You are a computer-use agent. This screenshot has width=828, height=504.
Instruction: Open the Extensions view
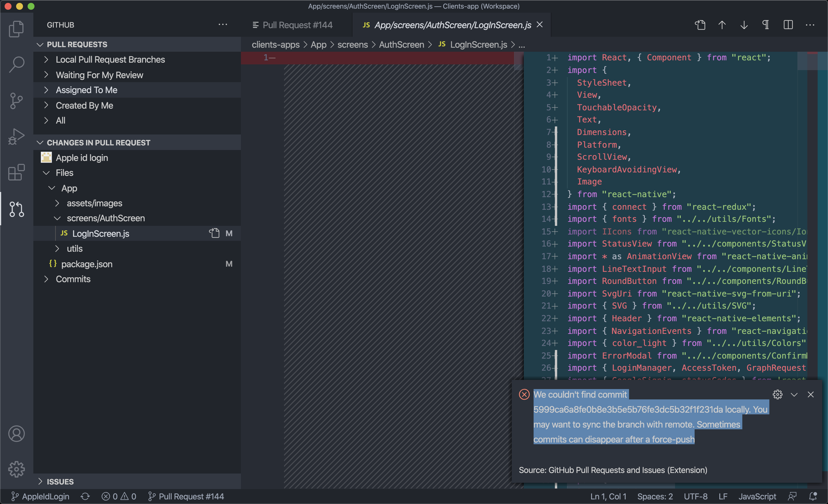tap(16, 172)
